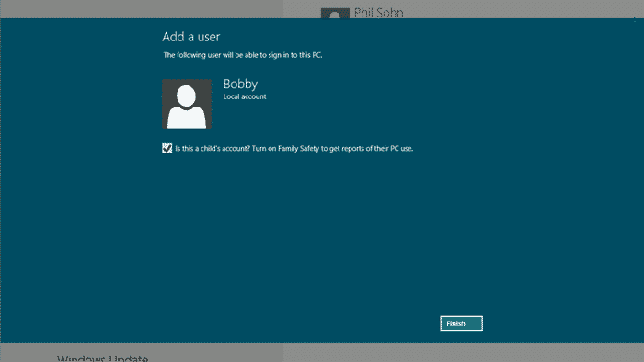Click dimmed right pane beside Phil Sohn
Image resolution: width=644 pixels, height=362 pixels.
[x=522, y=8]
